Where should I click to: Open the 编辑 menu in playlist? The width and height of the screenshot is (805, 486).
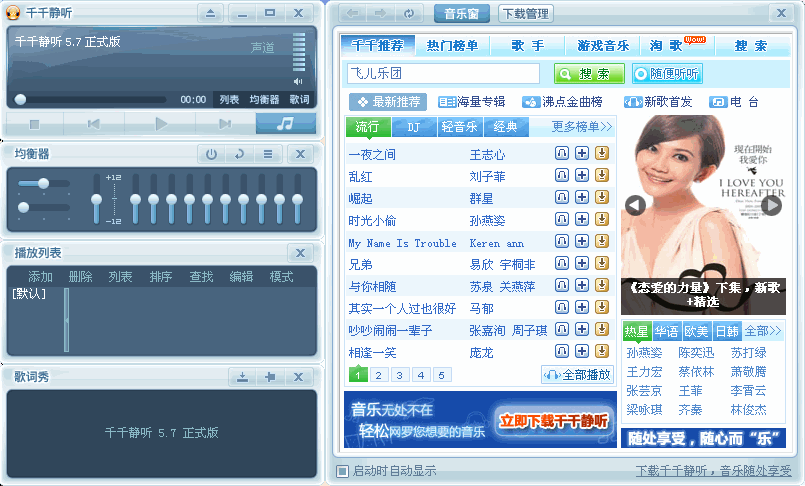point(241,277)
